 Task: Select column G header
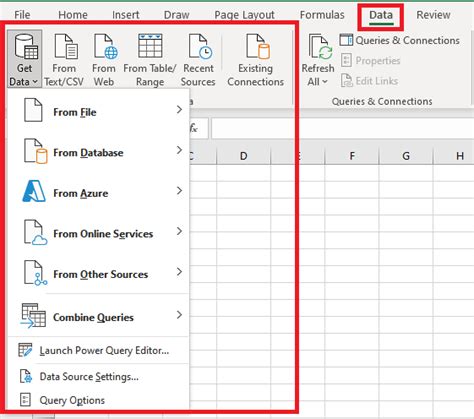(406, 156)
